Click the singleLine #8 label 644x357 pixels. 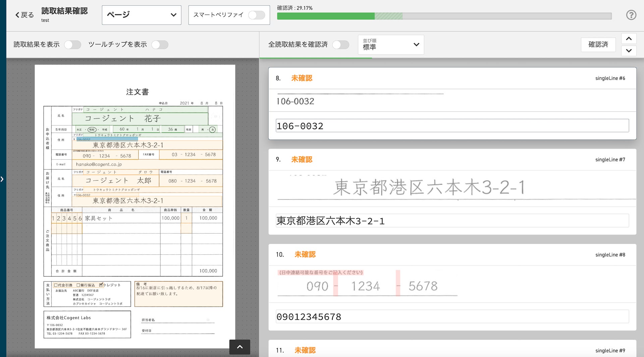[x=610, y=255]
